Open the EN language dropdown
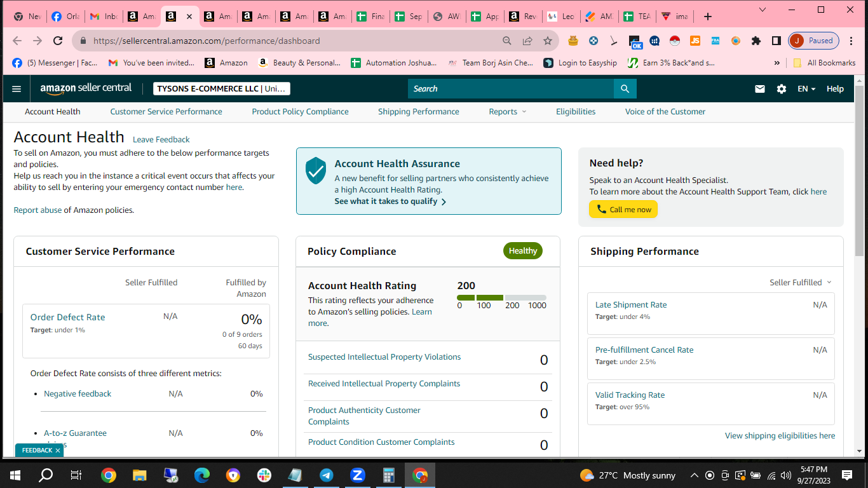The image size is (868, 488). click(x=806, y=89)
